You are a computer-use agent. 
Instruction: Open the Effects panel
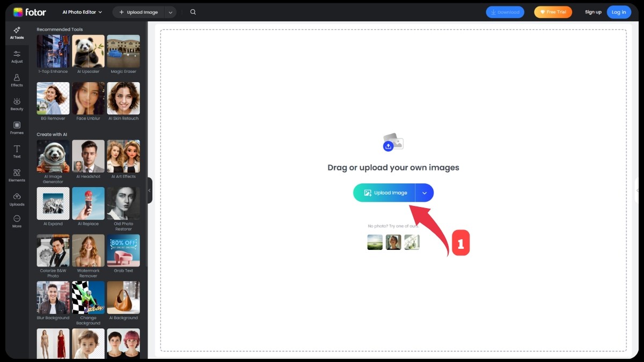[17, 80]
